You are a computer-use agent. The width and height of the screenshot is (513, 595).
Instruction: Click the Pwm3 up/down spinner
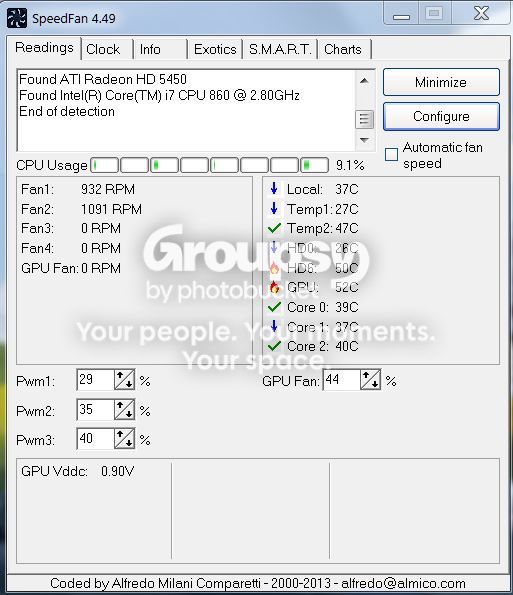click(124, 439)
